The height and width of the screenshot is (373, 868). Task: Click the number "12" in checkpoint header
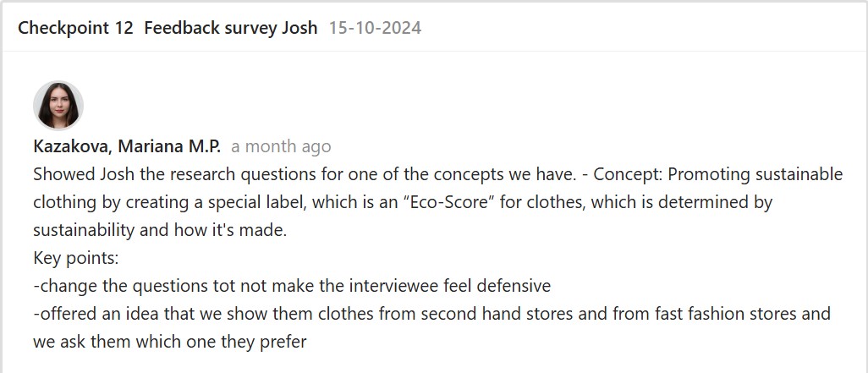click(124, 28)
